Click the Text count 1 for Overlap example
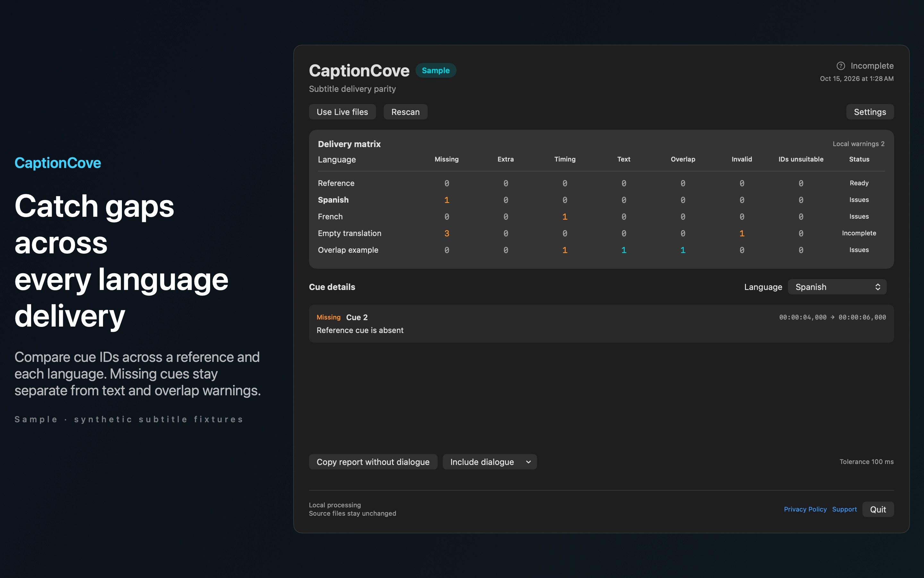This screenshot has height=578, width=924. [624, 250]
